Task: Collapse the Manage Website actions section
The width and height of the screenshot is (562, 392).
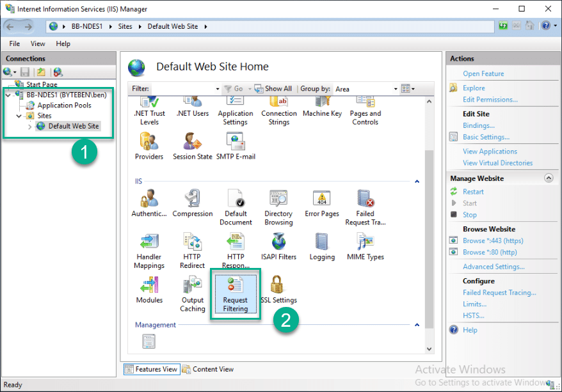Action: (549, 178)
